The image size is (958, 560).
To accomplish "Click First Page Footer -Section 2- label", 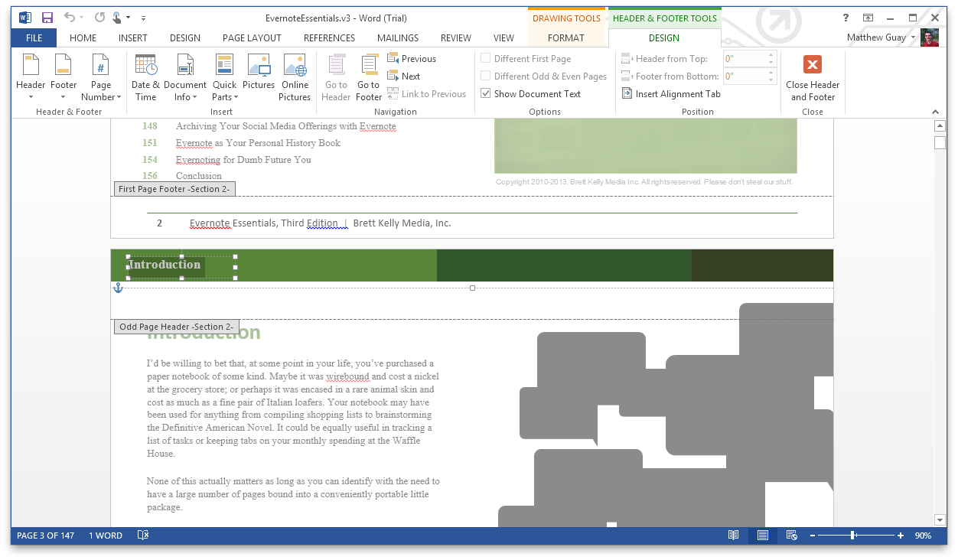I will tap(174, 189).
